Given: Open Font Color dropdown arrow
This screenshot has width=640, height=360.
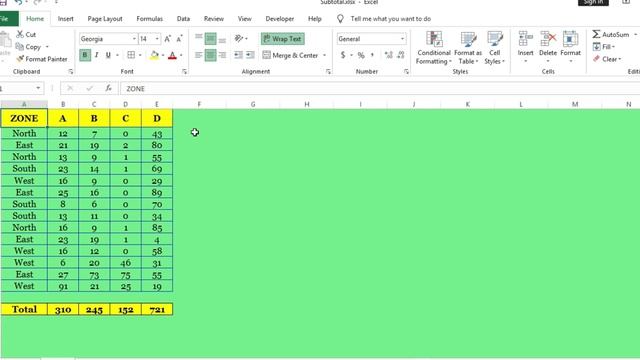Looking at the screenshot, I should coord(181,55).
